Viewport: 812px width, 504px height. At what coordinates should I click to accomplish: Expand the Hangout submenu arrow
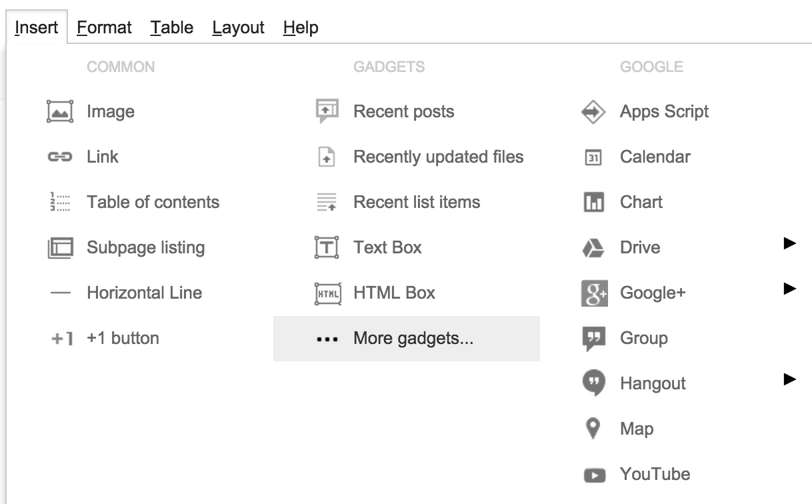coord(790,380)
